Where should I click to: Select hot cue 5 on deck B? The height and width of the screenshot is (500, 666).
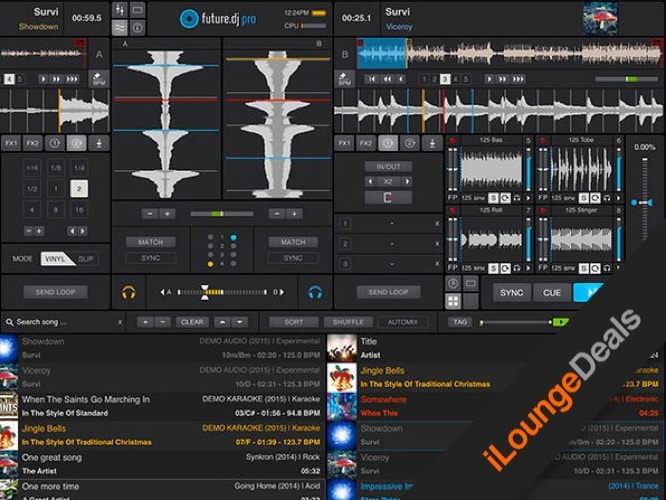tap(466, 79)
